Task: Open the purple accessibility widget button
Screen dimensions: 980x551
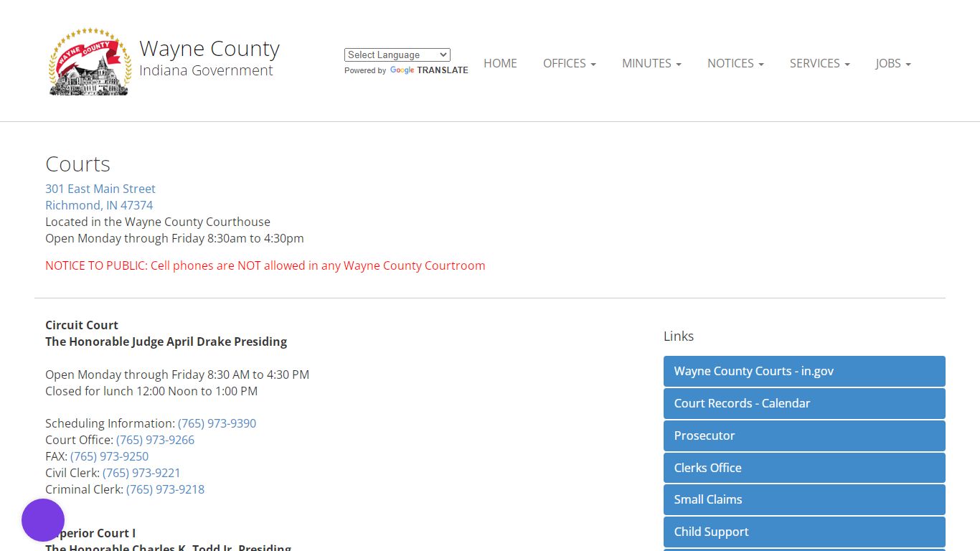Action: (43, 520)
